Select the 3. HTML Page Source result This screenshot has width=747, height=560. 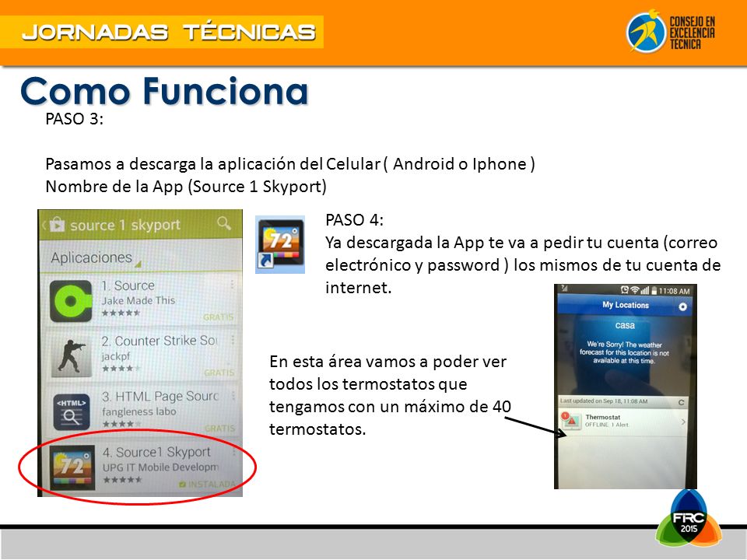point(160,396)
